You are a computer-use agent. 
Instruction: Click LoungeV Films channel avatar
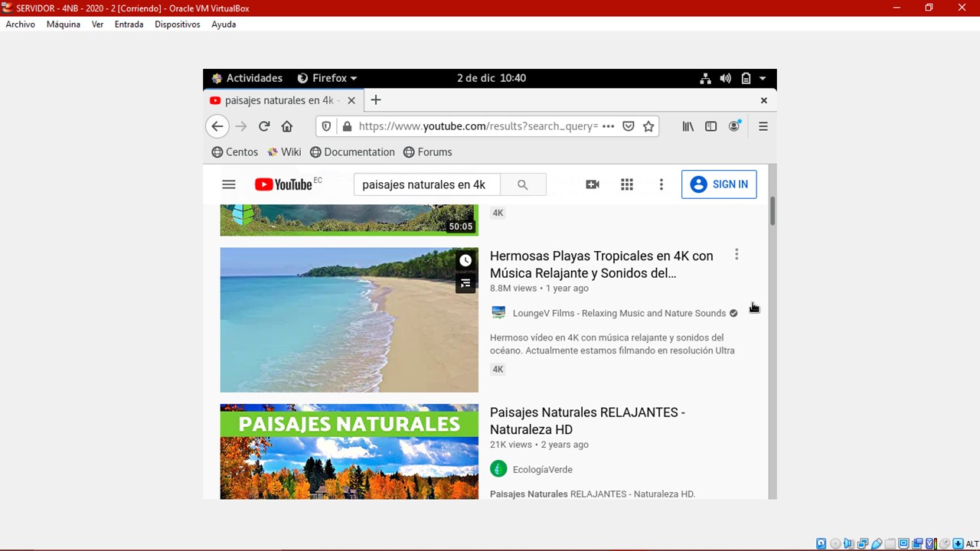tap(498, 313)
